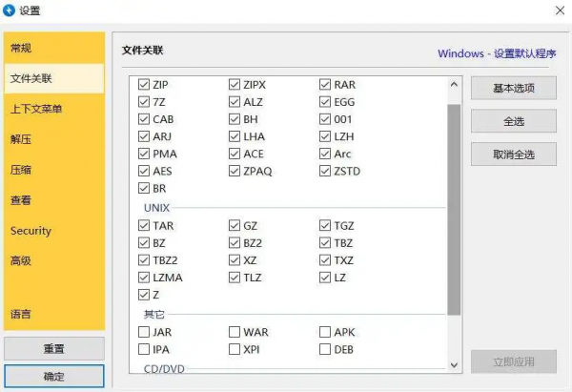
Task: Uncheck the BZ2 checkbox
Action: [235, 243]
